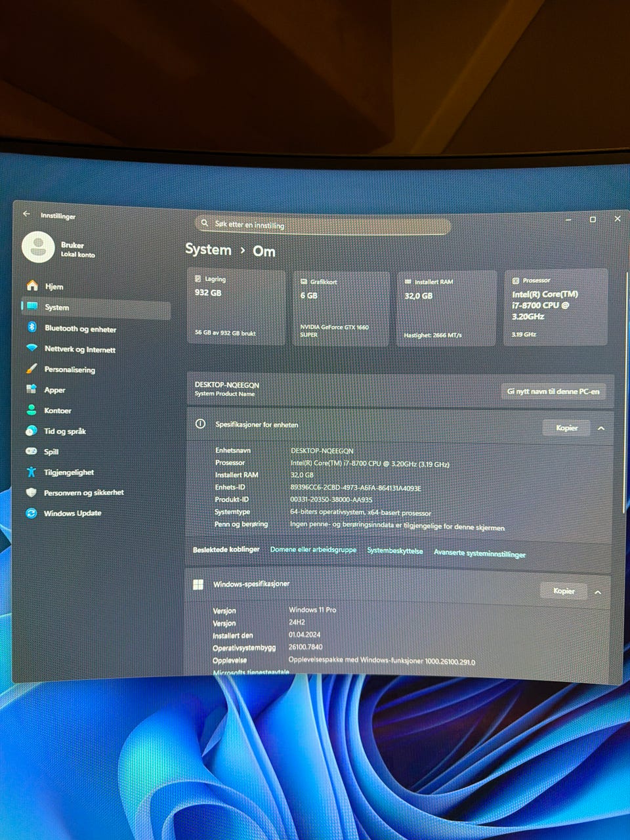The width and height of the screenshot is (630, 840).
Task: Click the Installert RAM icon
Action: click(x=408, y=282)
